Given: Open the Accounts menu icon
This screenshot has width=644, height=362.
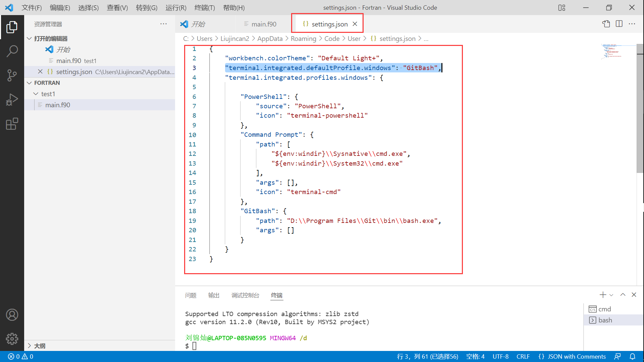Looking at the screenshot, I should (x=12, y=315).
